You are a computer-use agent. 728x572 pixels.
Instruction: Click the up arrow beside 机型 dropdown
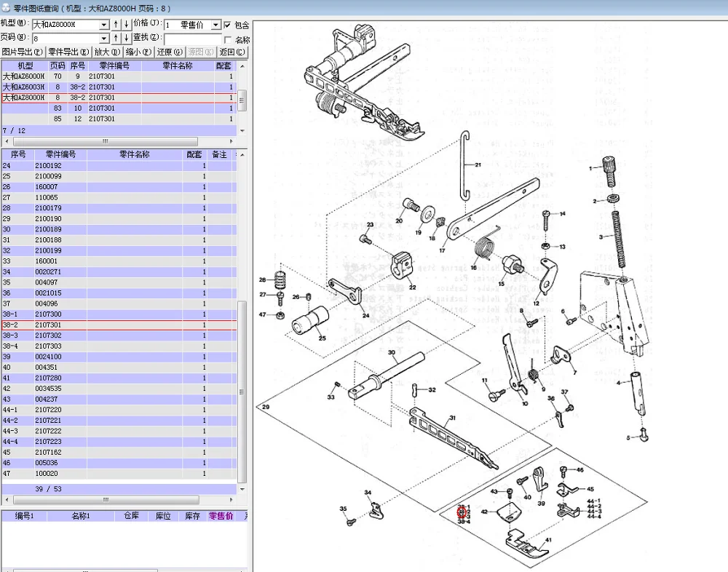click(116, 25)
